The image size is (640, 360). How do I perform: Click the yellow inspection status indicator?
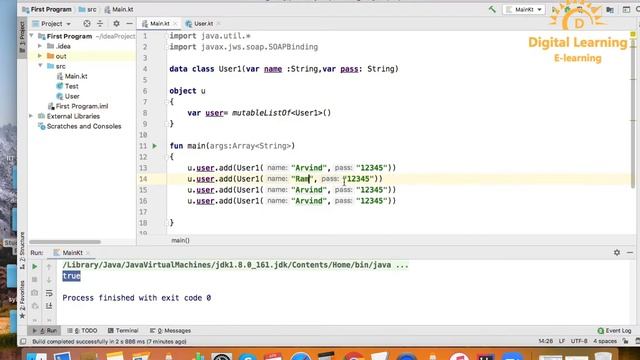[x=633, y=35]
